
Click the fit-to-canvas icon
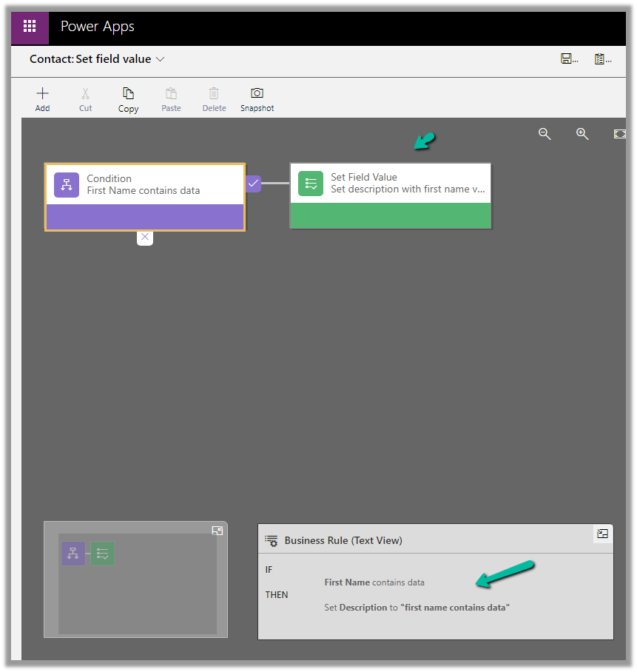pos(619,134)
